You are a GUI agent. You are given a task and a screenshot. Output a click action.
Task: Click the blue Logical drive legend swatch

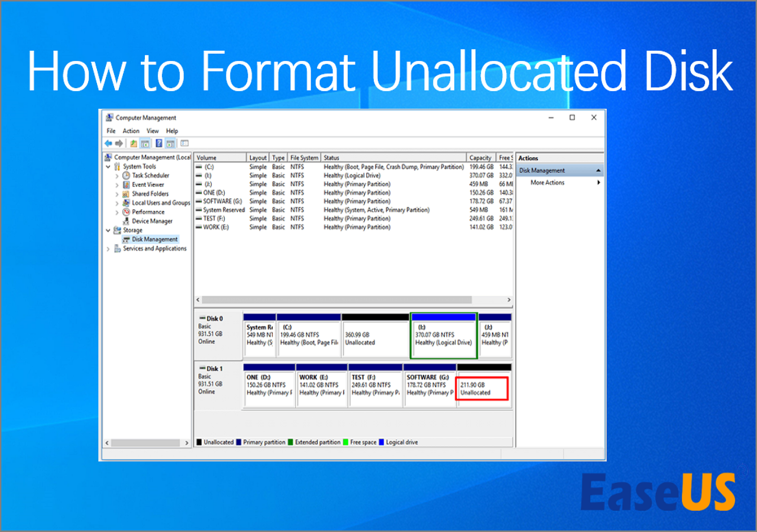coord(381,442)
